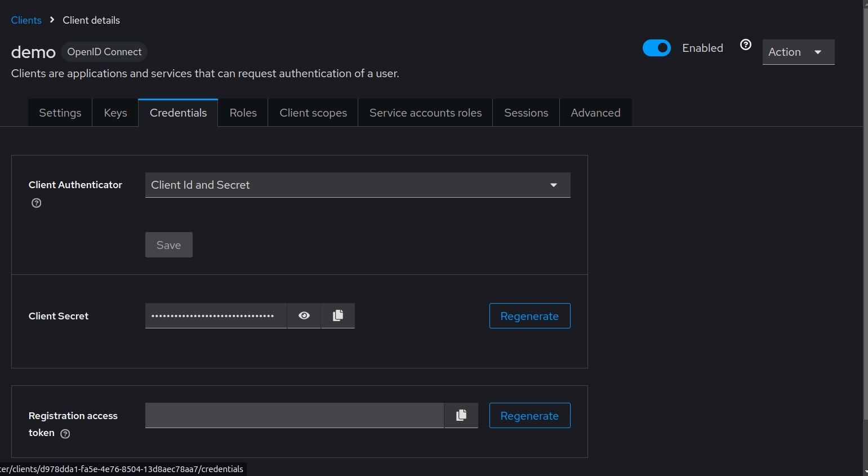Toggle the Enabled switch off
Image resolution: width=868 pixels, height=476 pixels.
657,48
